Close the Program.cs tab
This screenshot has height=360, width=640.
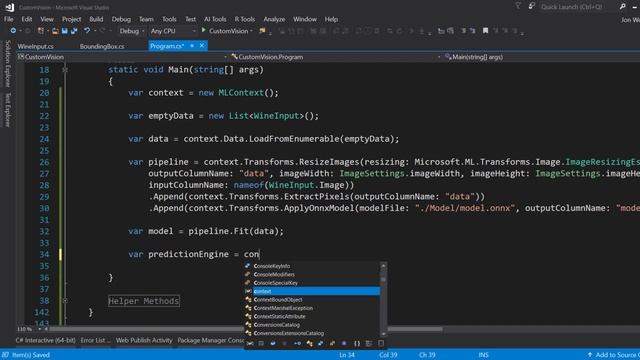pos(202,46)
